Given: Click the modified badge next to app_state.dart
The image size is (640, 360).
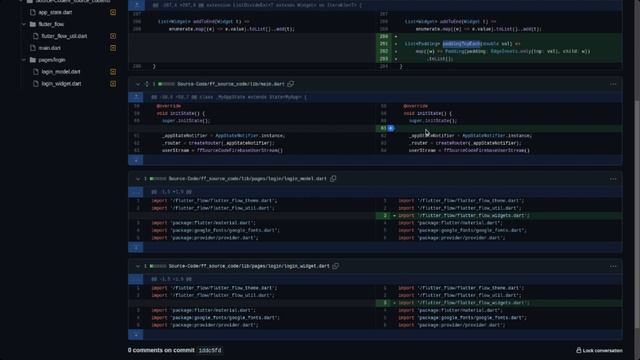Looking at the screenshot, I should pos(113,12).
